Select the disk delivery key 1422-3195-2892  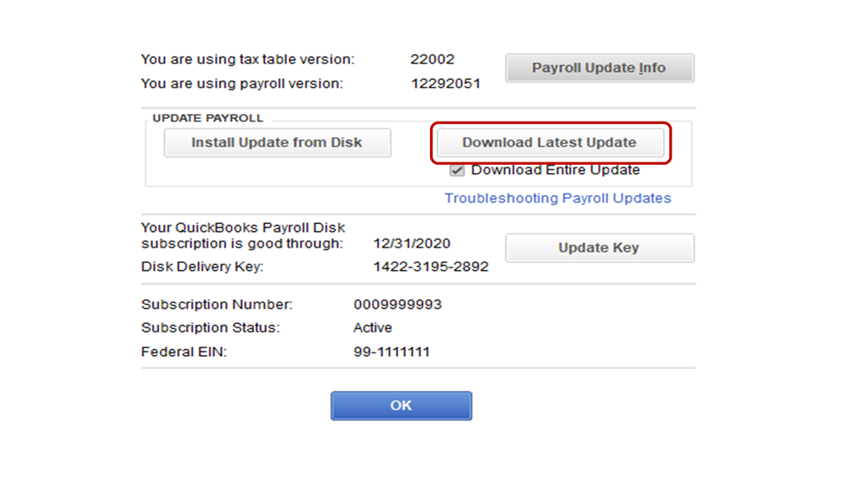tap(430, 267)
